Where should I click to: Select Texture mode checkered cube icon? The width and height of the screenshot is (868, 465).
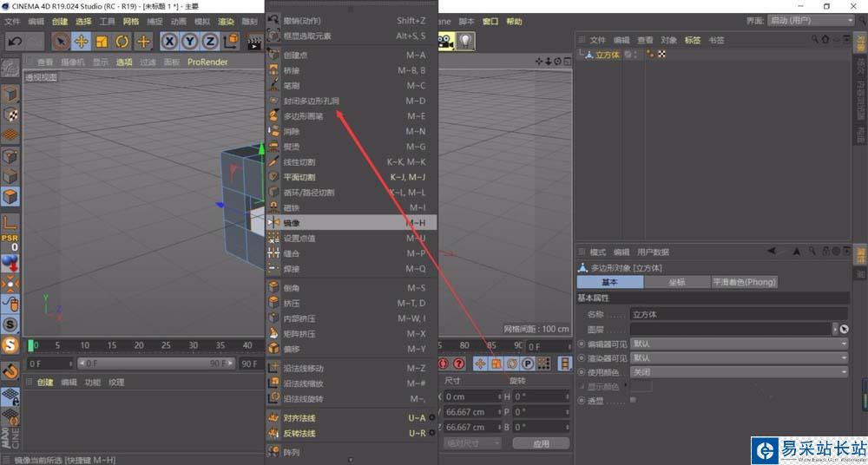point(10,115)
